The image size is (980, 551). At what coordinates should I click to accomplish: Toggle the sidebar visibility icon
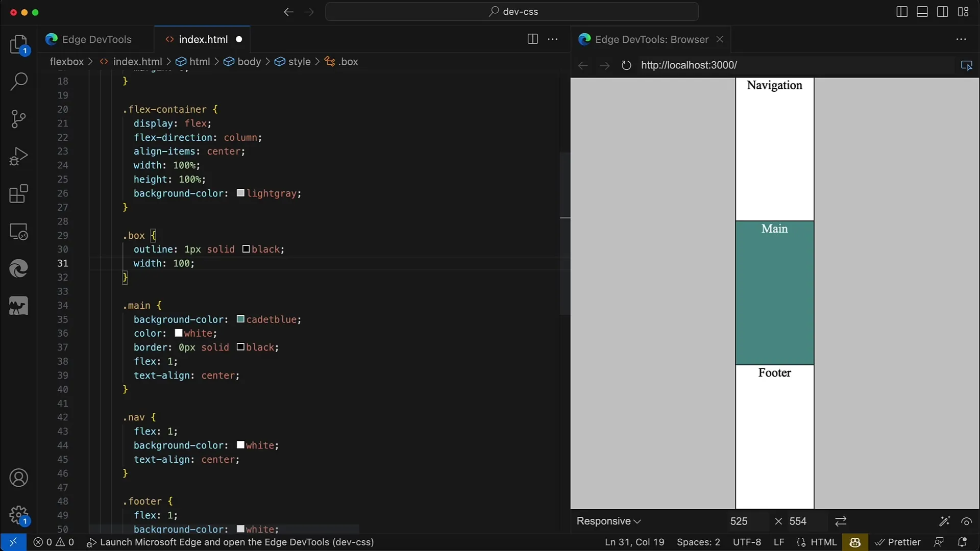(x=902, y=11)
